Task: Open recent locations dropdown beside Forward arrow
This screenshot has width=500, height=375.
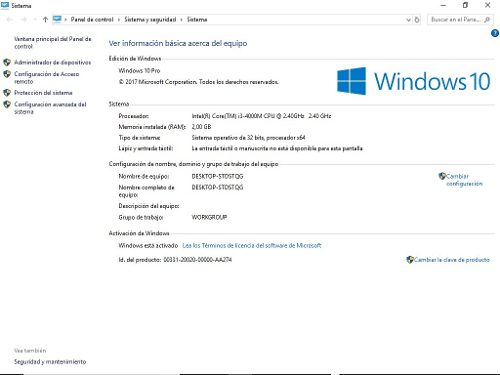Action: point(35,20)
